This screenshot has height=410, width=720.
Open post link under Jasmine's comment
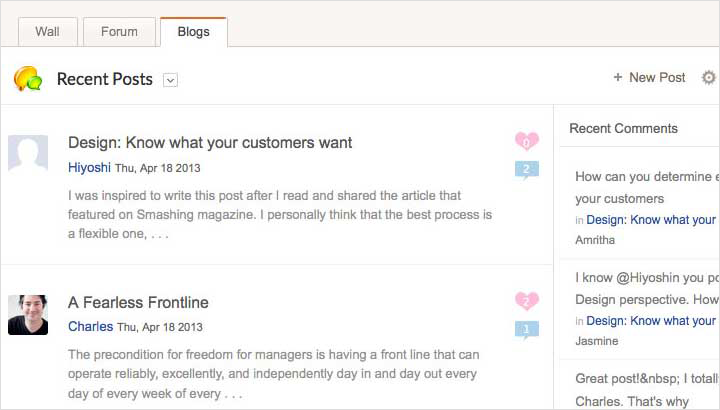(651, 321)
